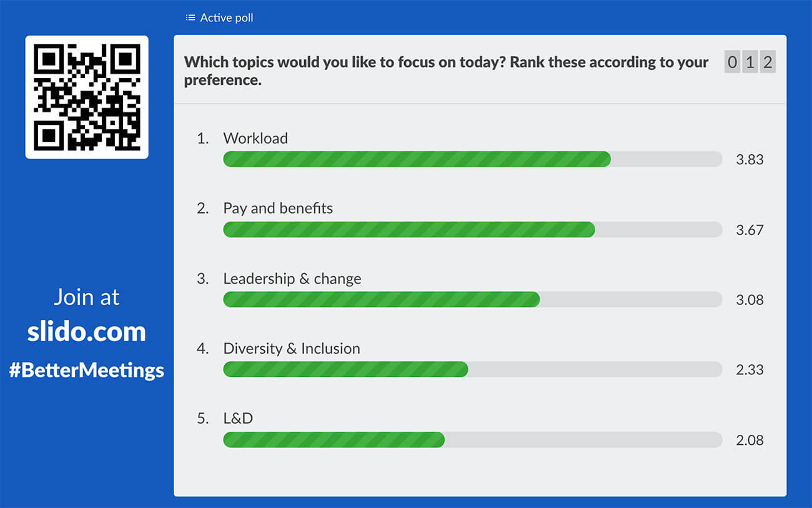Click the QR code to enlarge it
This screenshot has height=508, width=812.
pyautogui.click(x=86, y=97)
